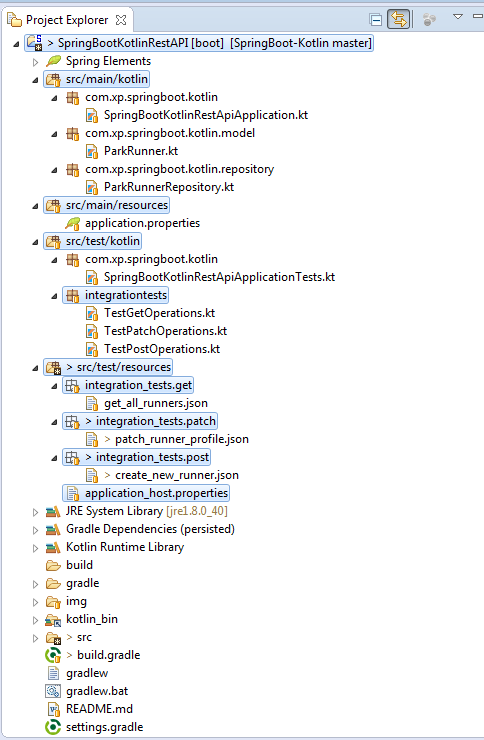Click the application.properties leaf icon
The height and width of the screenshot is (740, 484).
click(x=73, y=223)
